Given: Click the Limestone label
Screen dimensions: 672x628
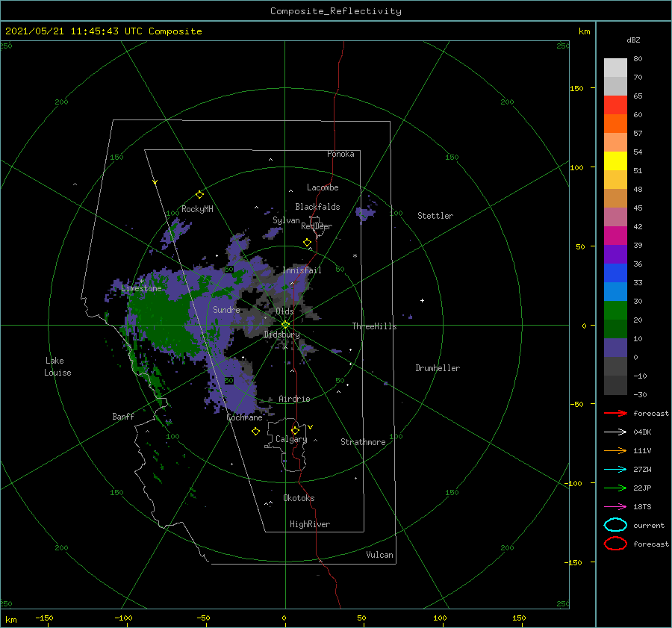Looking at the screenshot, I should click(x=141, y=288).
